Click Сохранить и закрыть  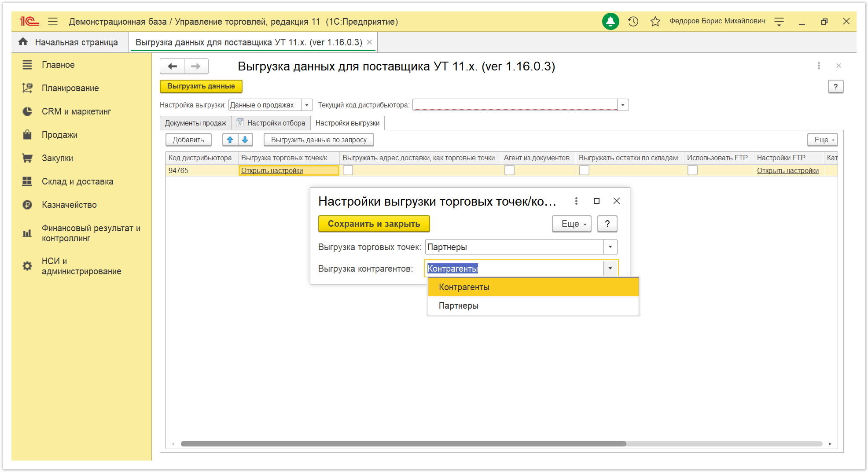pyautogui.click(x=374, y=224)
